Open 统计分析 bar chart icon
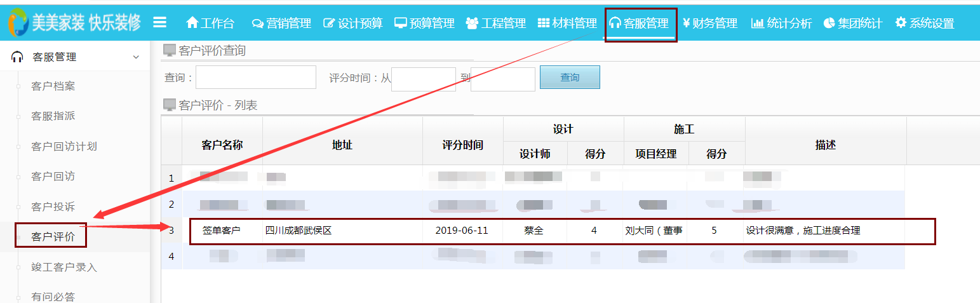980x303 pixels. [757, 24]
